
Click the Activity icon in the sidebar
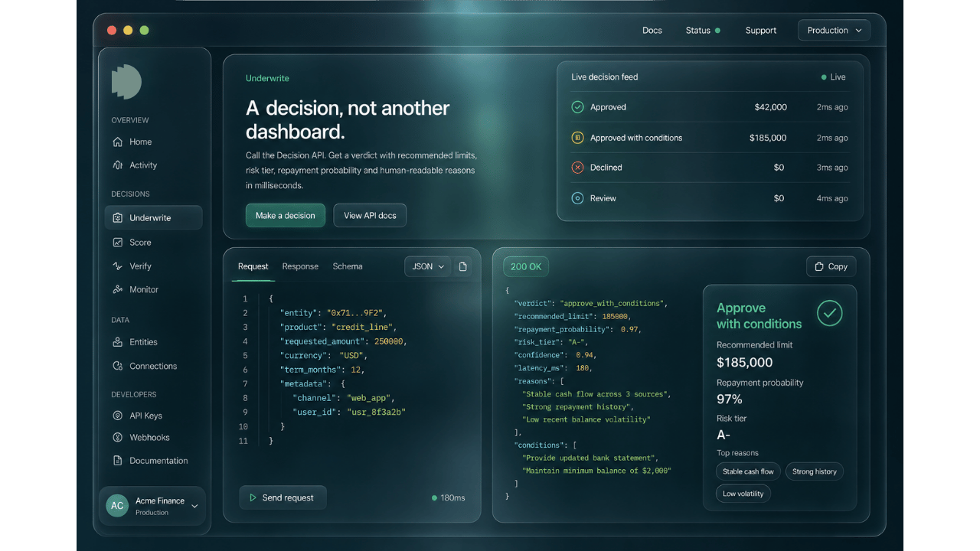[x=118, y=165]
